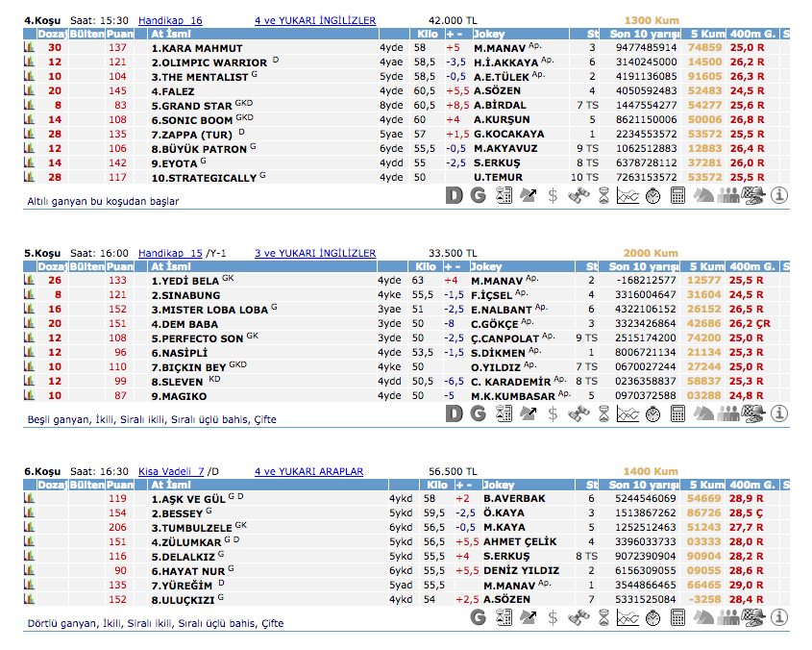Viewport: 812px width, 650px height.
Task: Click the calculator icon in race 5 toolbar
Action: click(x=678, y=413)
